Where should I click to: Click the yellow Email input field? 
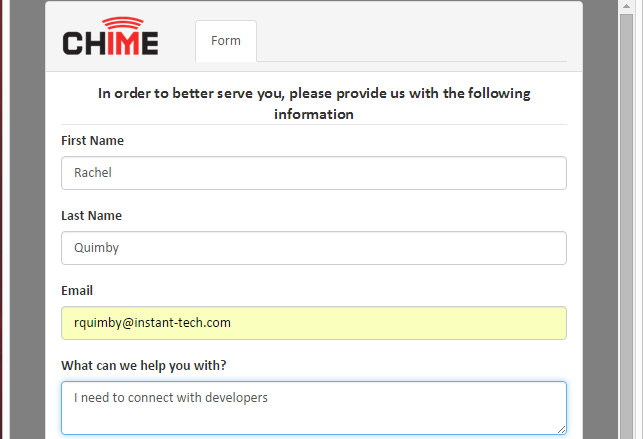coord(314,323)
